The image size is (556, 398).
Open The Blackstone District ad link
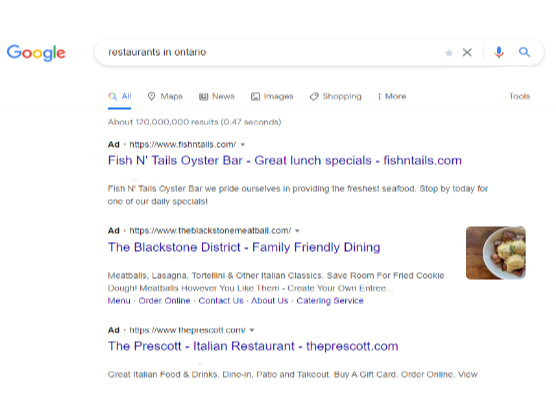tap(244, 247)
